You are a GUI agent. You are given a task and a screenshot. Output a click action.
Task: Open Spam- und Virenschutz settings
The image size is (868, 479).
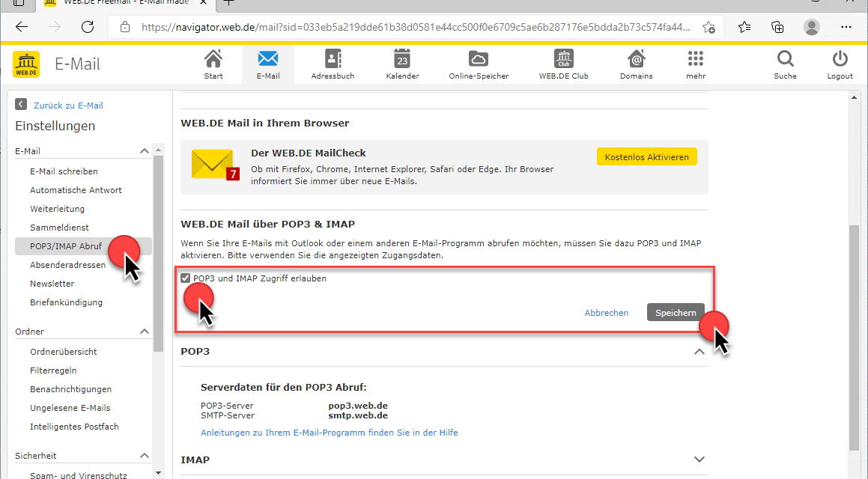pos(78,475)
